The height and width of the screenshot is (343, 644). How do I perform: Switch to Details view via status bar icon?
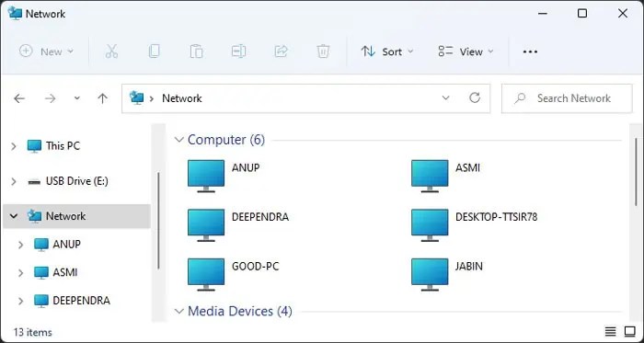[x=610, y=331]
